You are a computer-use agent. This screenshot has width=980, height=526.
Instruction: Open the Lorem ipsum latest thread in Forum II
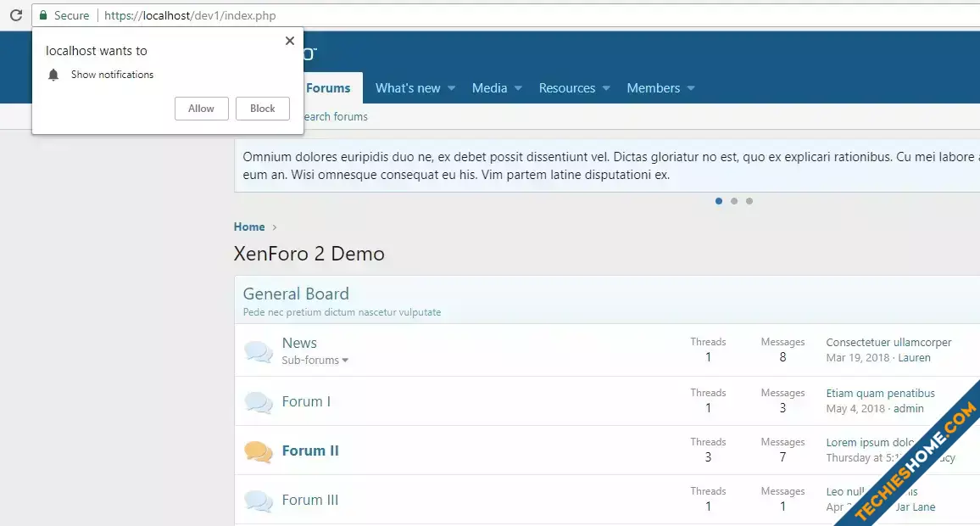(x=871, y=443)
